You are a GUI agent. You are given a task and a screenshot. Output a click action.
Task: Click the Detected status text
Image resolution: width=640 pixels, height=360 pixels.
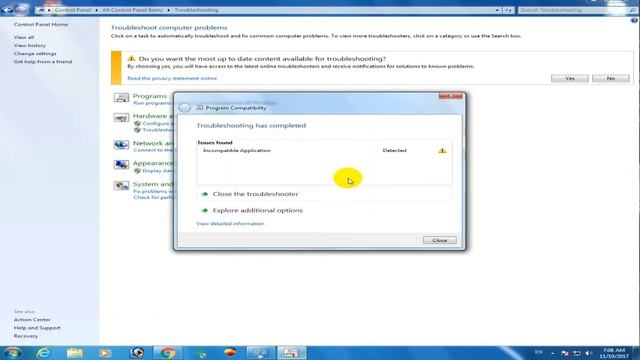tap(394, 151)
